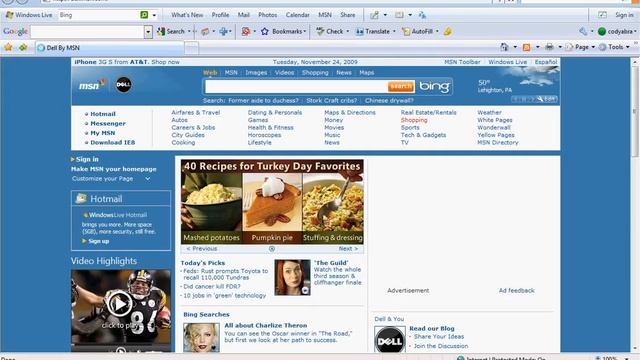The height and width of the screenshot is (360, 640).
Task: Click the round Dell logo next to MSN
Action: (x=123, y=85)
